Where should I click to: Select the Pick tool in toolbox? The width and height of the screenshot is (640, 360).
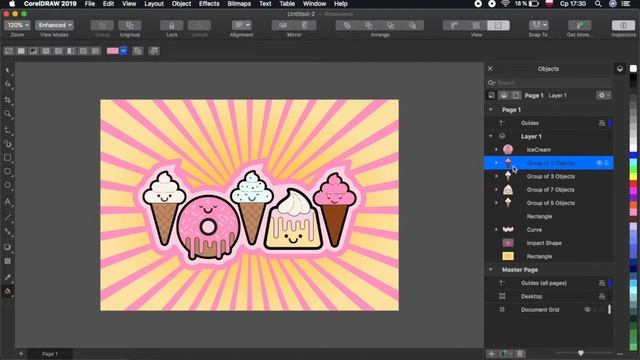(7, 71)
